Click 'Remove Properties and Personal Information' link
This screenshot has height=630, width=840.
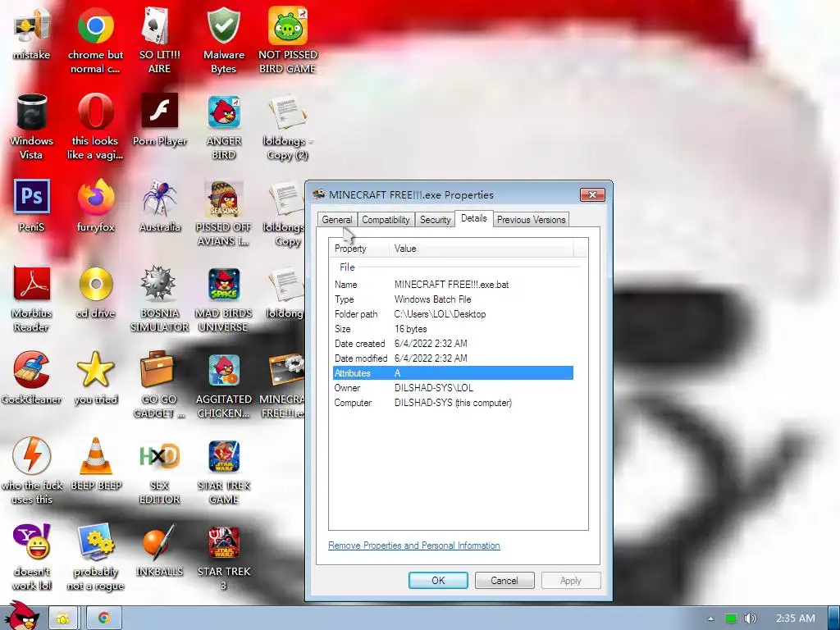coord(414,546)
